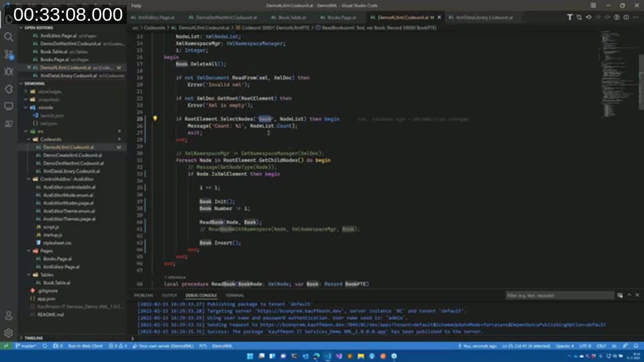Click the split editor icon in editor toolbar

[626, 17]
